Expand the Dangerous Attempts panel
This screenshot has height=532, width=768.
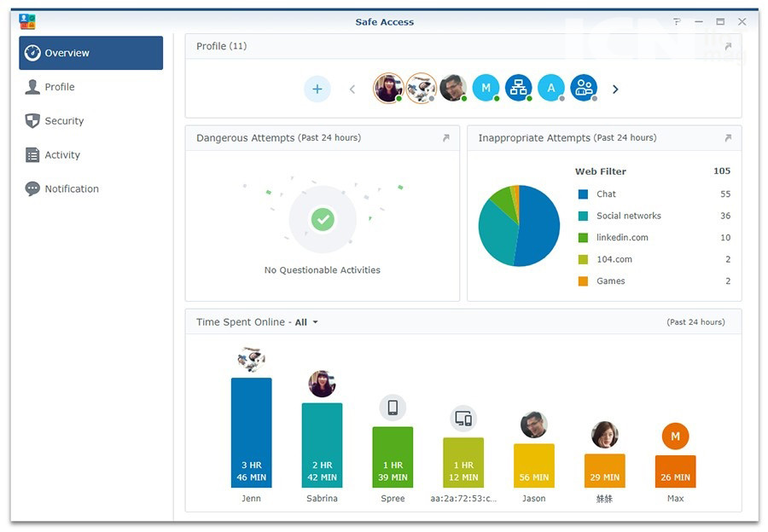445,138
